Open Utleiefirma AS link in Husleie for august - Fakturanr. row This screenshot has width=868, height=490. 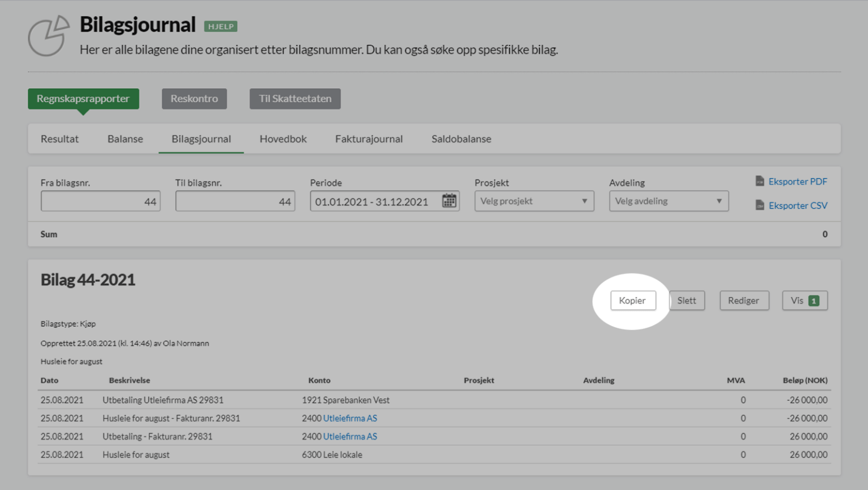click(x=350, y=418)
